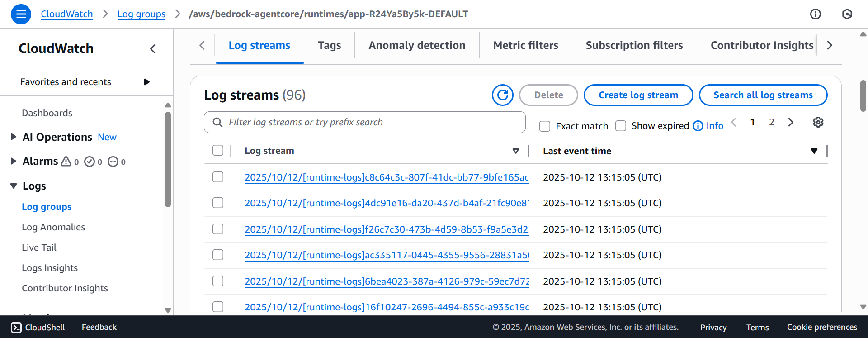
Task: Click Create log stream button
Action: pyautogui.click(x=638, y=95)
